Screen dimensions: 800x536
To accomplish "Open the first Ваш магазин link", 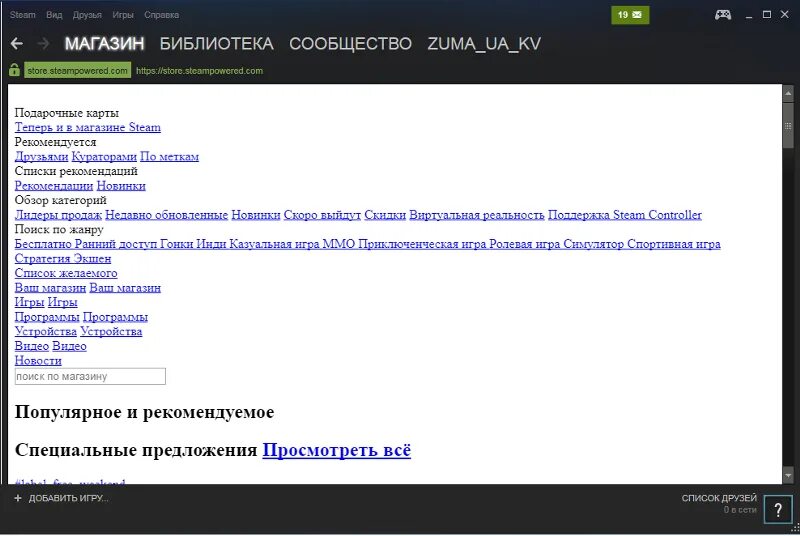I will (x=50, y=288).
